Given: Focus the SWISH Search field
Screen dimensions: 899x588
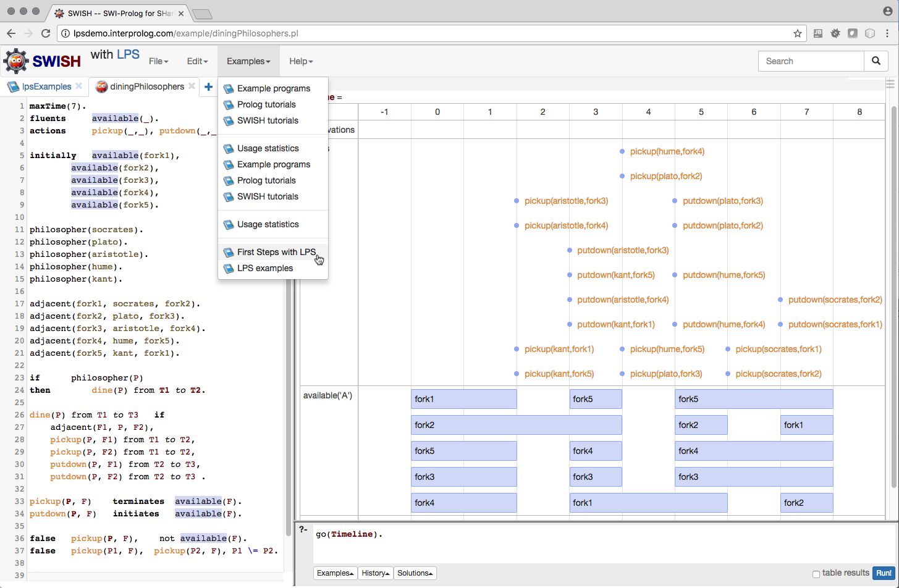Looking at the screenshot, I should pyautogui.click(x=811, y=61).
